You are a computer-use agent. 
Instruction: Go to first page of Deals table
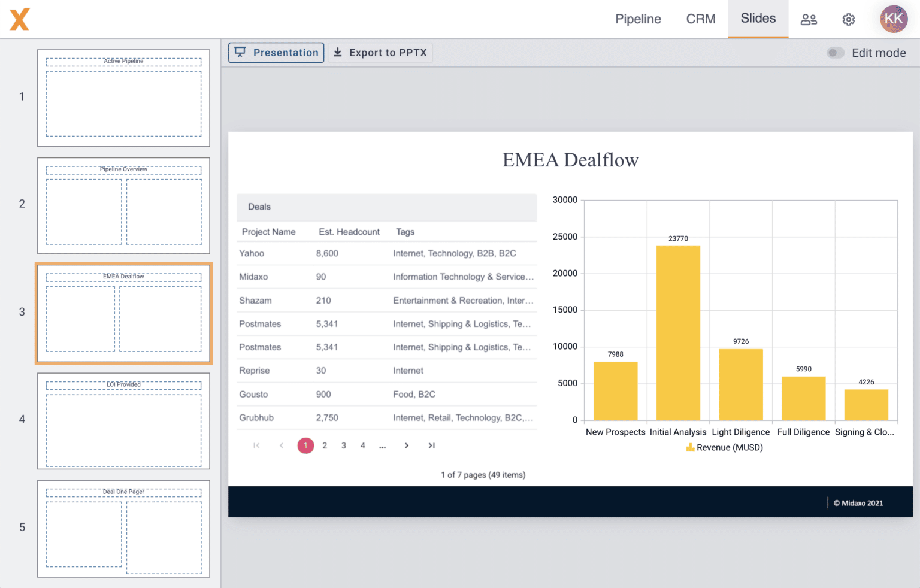256,445
